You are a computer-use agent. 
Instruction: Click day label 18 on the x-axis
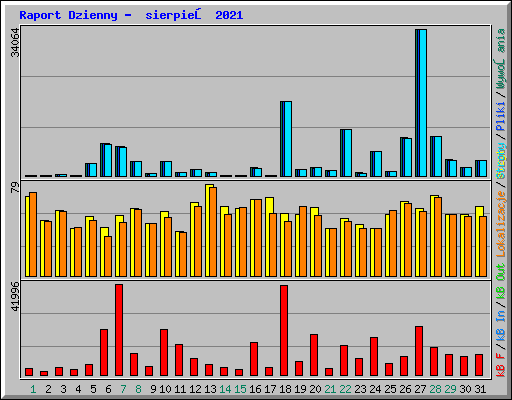pyautogui.click(x=285, y=389)
